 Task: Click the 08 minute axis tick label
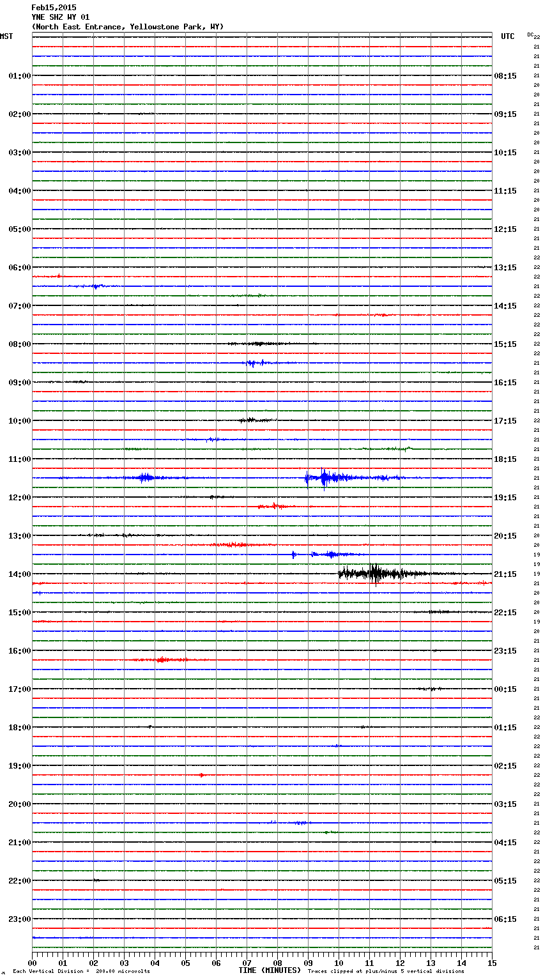pyautogui.click(x=277, y=963)
